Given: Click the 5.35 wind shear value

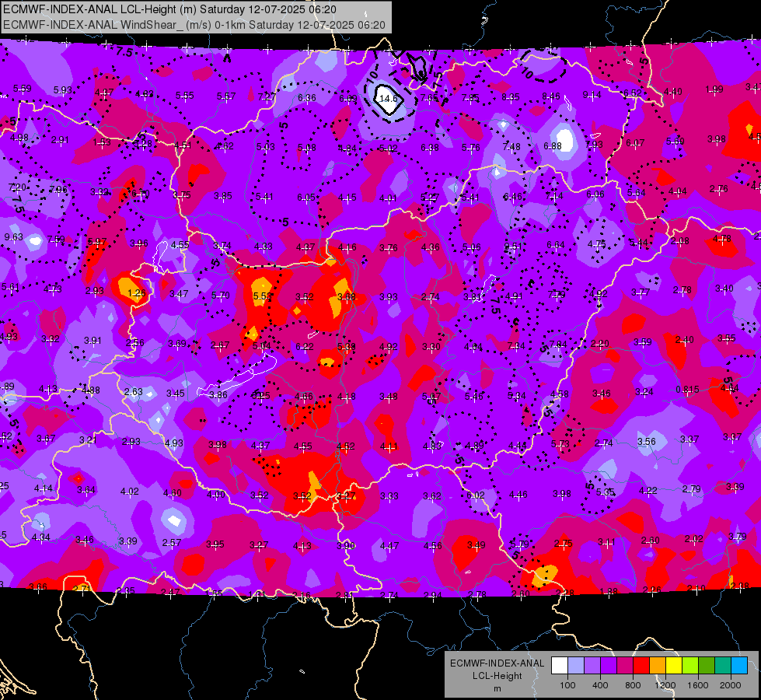Looking at the screenshot, I should [606, 492].
